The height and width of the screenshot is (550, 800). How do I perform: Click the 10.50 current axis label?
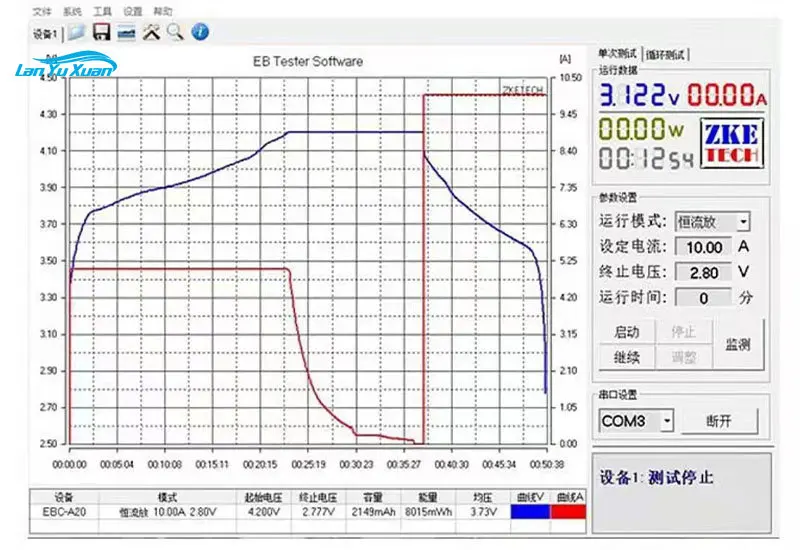tap(570, 78)
